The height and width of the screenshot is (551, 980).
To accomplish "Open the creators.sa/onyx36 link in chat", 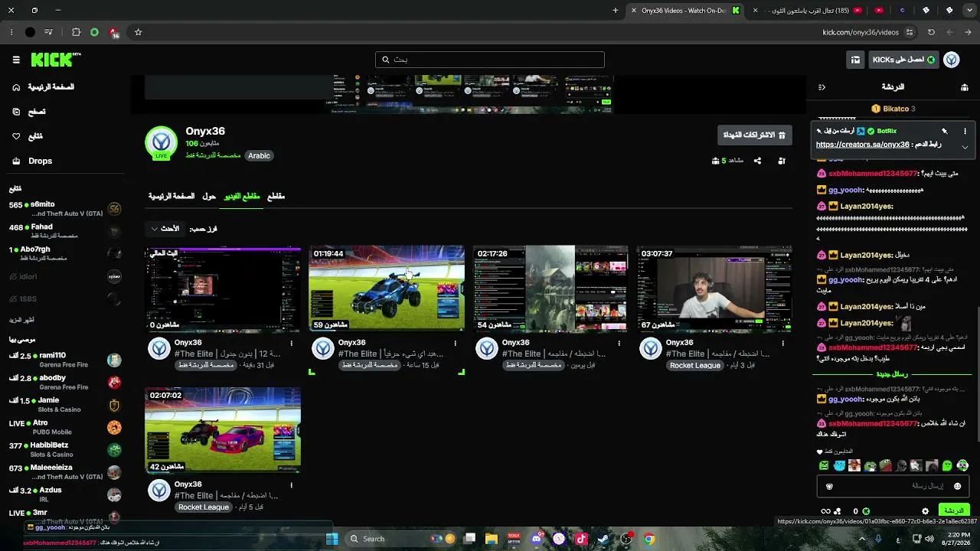I will tap(863, 145).
